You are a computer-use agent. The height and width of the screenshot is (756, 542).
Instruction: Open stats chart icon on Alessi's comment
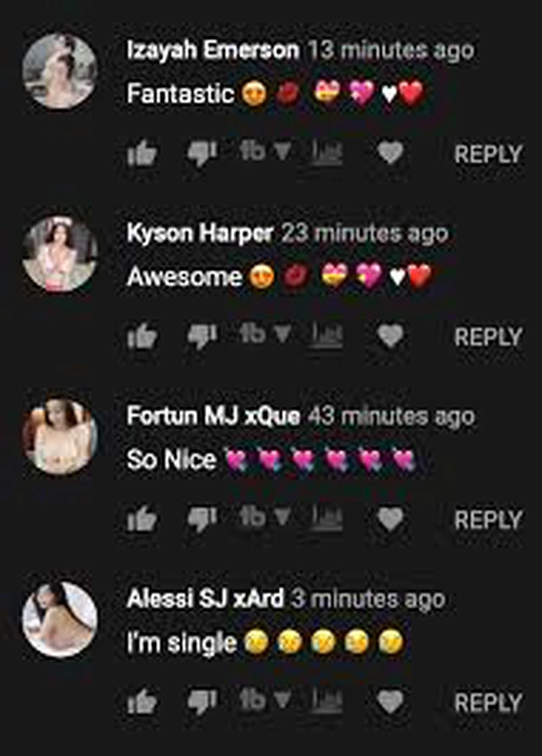(x=327, y=701)
